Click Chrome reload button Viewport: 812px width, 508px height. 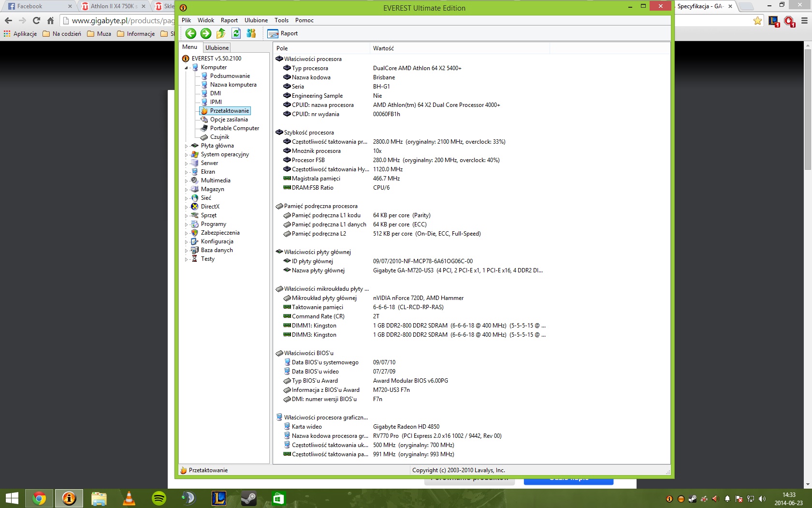coord(36,20)
